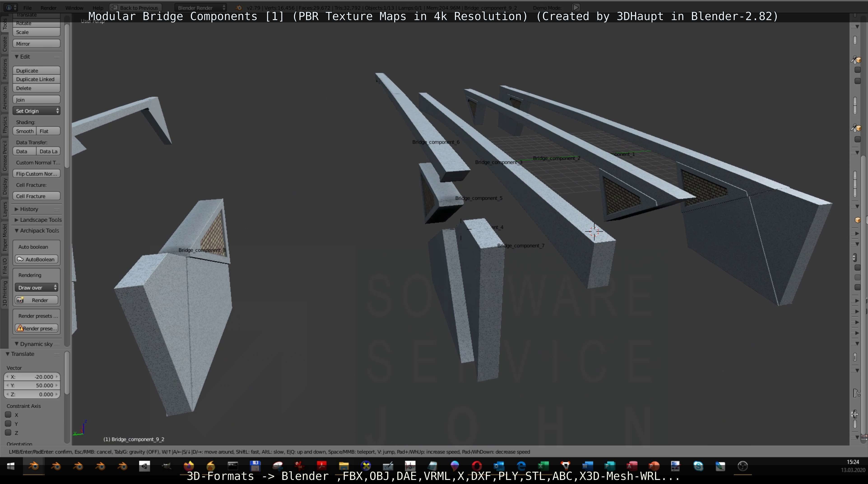Screen dimensions: 868x484
Task: Open Access from the taskbar
Action: [632, 466]
